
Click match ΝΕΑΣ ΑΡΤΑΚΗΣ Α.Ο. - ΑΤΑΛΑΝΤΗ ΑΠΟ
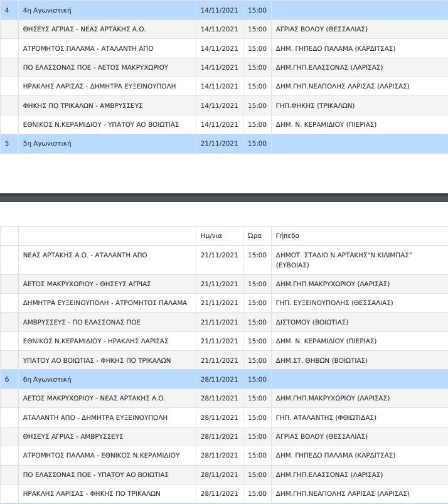tap(85, 255)
